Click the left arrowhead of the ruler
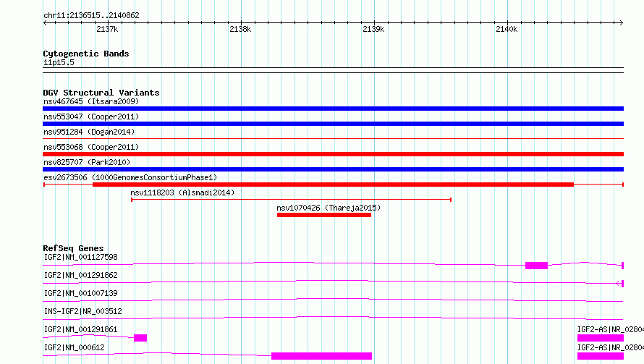 tap(45, 23)
